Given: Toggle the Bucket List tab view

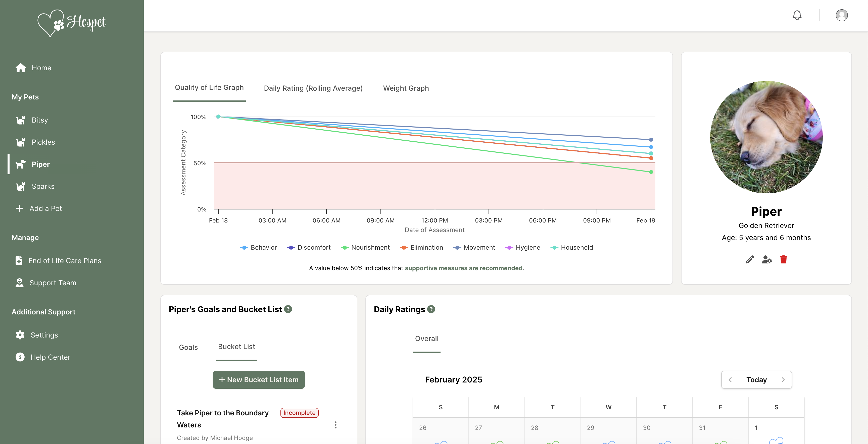Looking at the screenshot, I should click(x=236, y=346).
